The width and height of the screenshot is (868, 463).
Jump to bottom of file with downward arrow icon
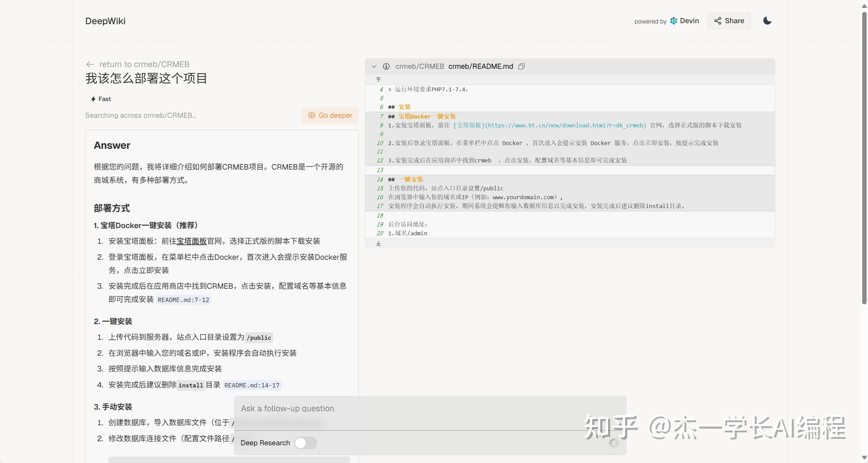pos(378,243)
